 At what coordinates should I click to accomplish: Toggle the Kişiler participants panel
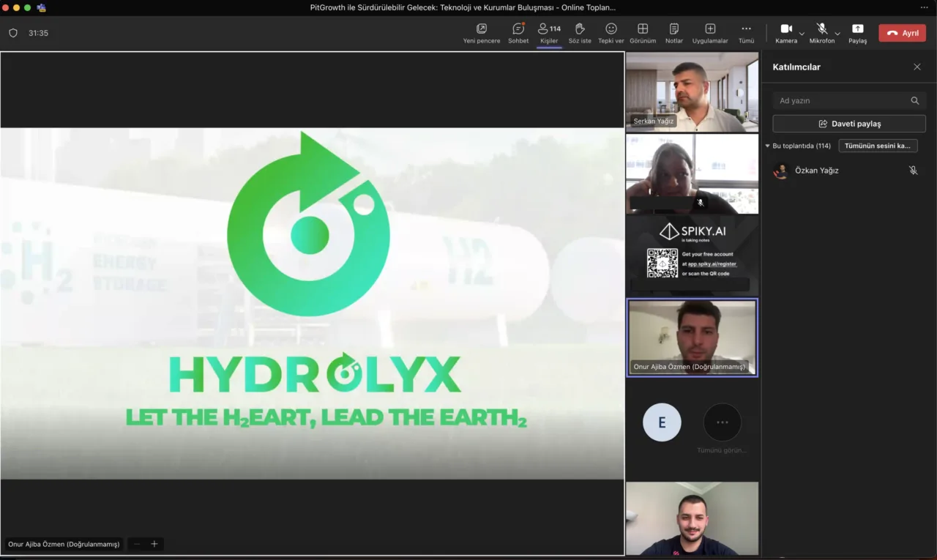[x=549, y=33]
